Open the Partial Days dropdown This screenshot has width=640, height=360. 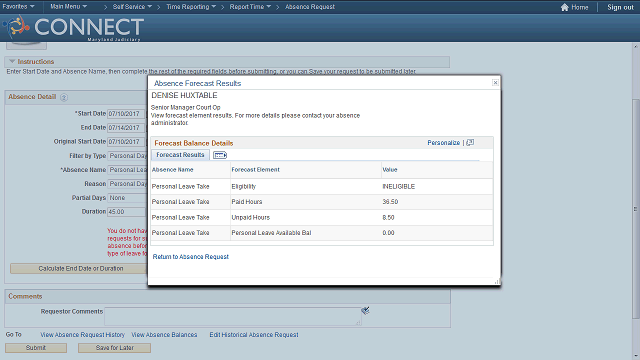(127, 198)
